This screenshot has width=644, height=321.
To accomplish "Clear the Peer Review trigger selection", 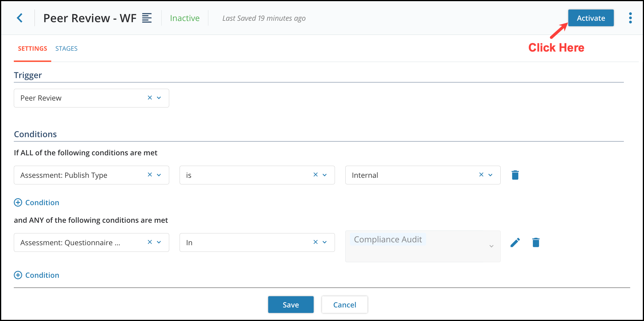I will click(x=150, y=98).
